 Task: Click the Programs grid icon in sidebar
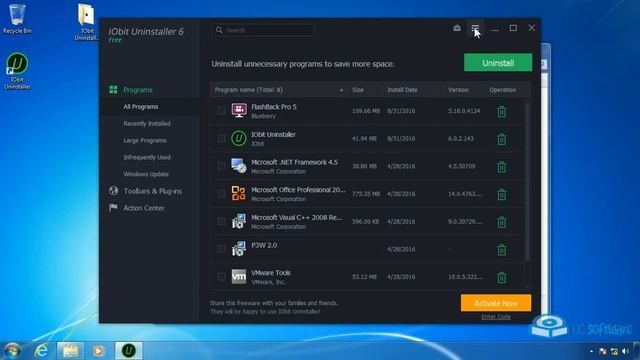tap(113, 90)
